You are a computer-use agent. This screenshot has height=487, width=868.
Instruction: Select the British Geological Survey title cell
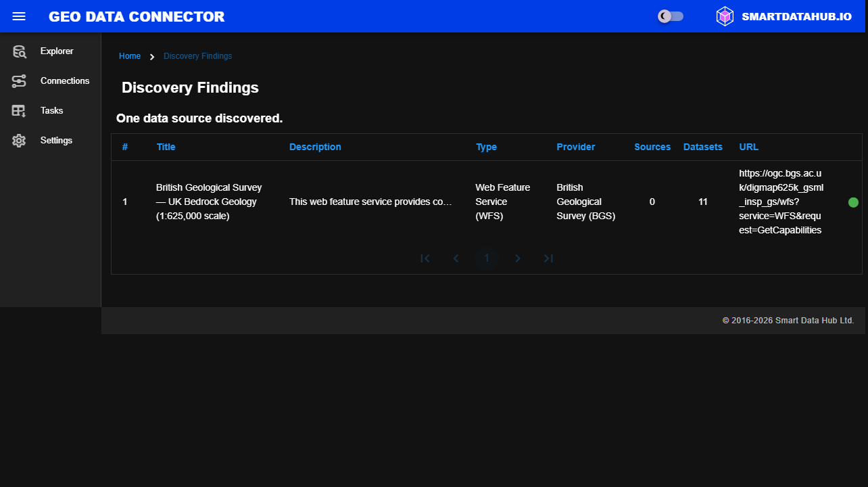pos(209,202)
